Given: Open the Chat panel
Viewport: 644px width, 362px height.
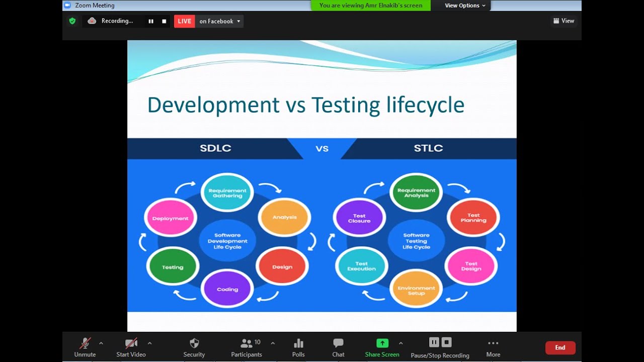Looking at the screenshot, I should [338, 347].
